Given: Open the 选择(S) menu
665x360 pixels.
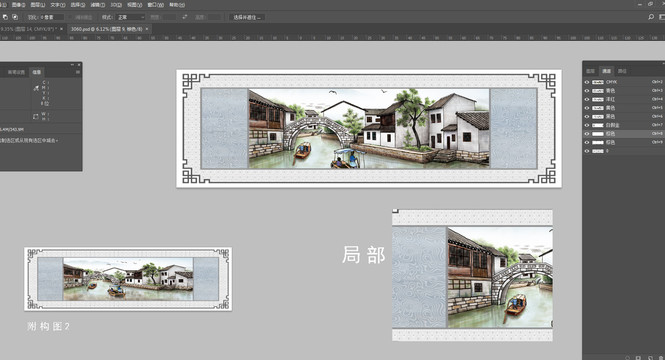Looking at the screenshot, I should pos(78,5).
